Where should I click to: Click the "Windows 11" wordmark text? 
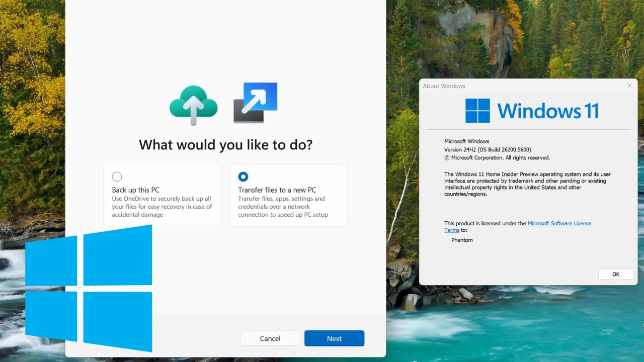tap(548, 111)
